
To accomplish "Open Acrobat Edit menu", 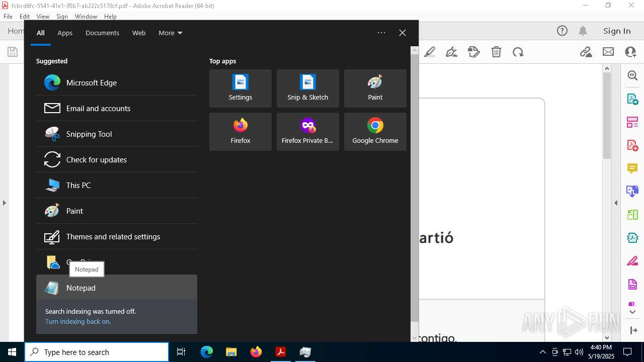I will tap(25, 17).
